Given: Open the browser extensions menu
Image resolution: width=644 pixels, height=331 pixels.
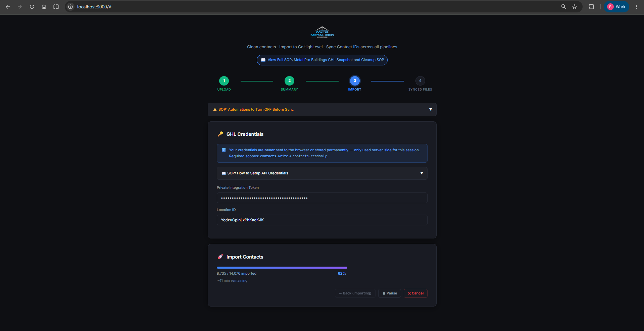Looking at the screenshot, I should (591, 7).
